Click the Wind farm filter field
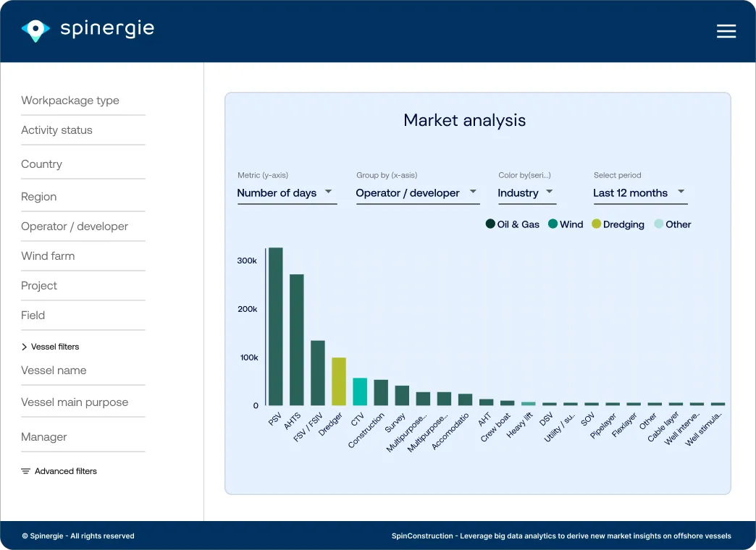This screenshot has height=550, width=756. pos(83,256)
